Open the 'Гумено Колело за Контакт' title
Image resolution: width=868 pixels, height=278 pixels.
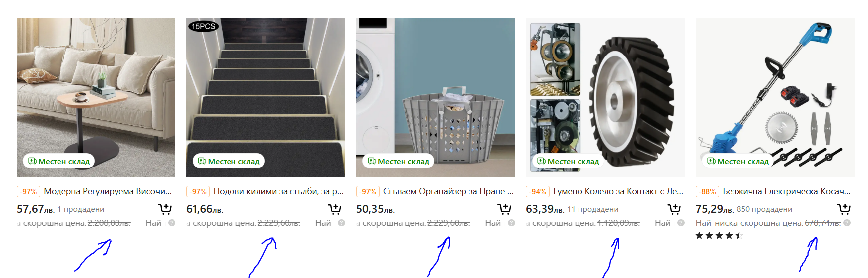coord(618,191)
